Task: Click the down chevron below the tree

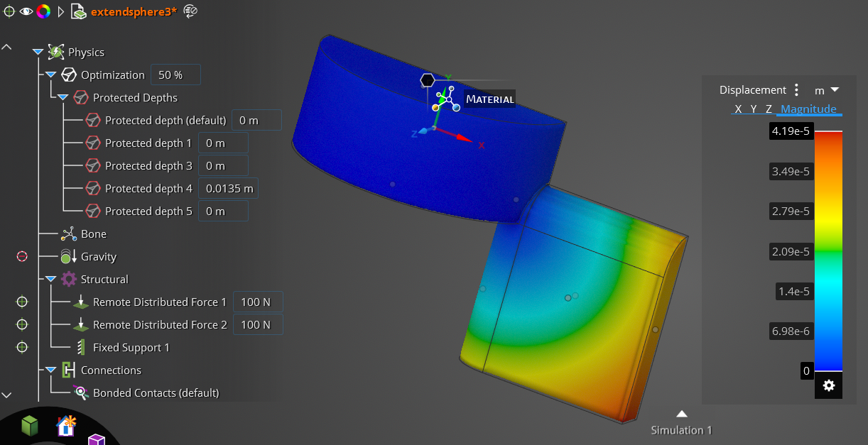Action: (x=6, y=395)
